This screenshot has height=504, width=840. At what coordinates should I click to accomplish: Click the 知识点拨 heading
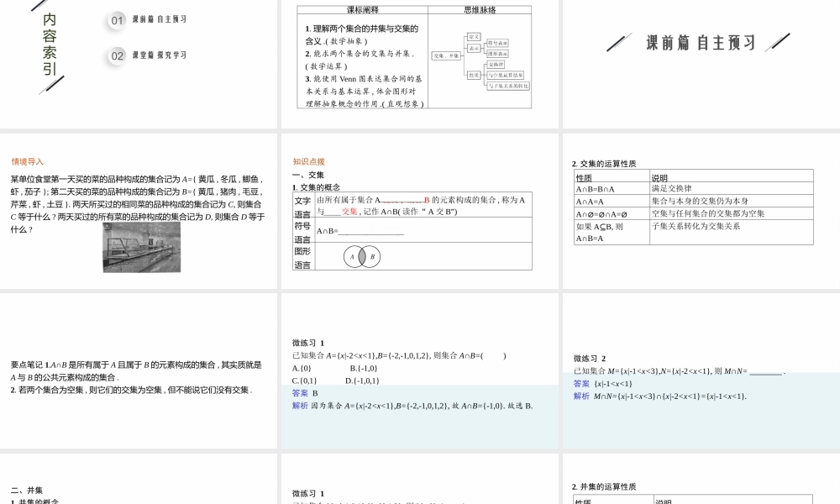[308, 161]
